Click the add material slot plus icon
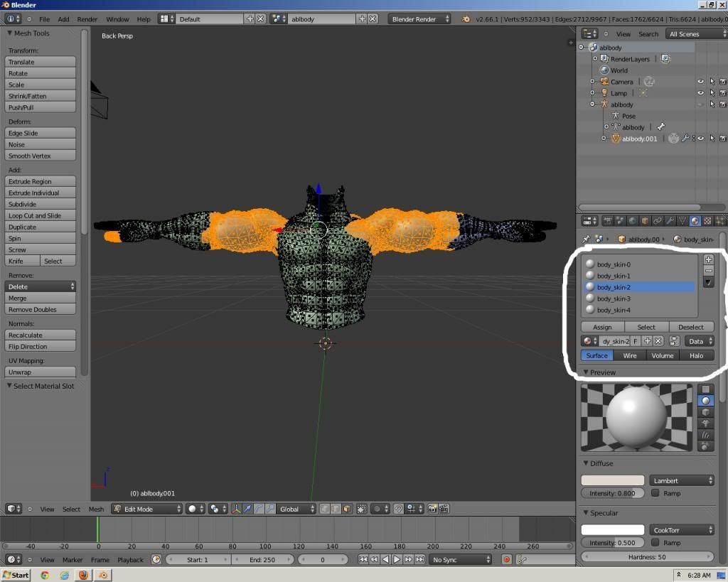 pyautogui.click(x=708, y=259)
